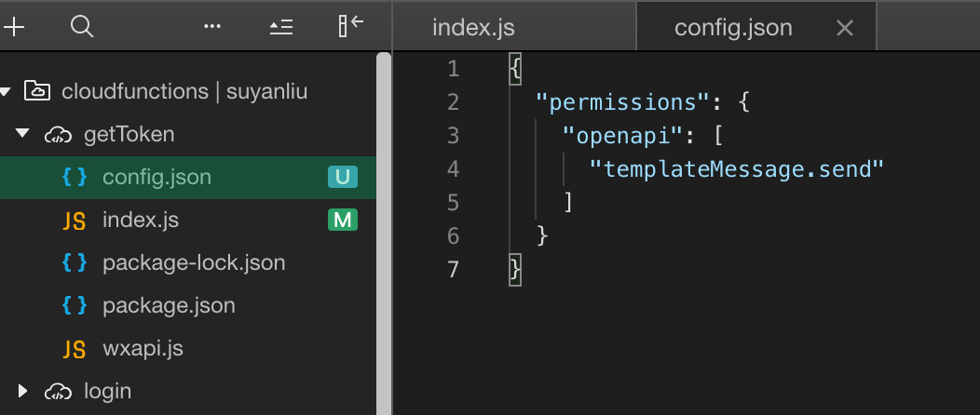The height and width of the screenshot is (415, 980).
Task: Click line 4 templateMessage.send text
Action: [x=737, y=168]
